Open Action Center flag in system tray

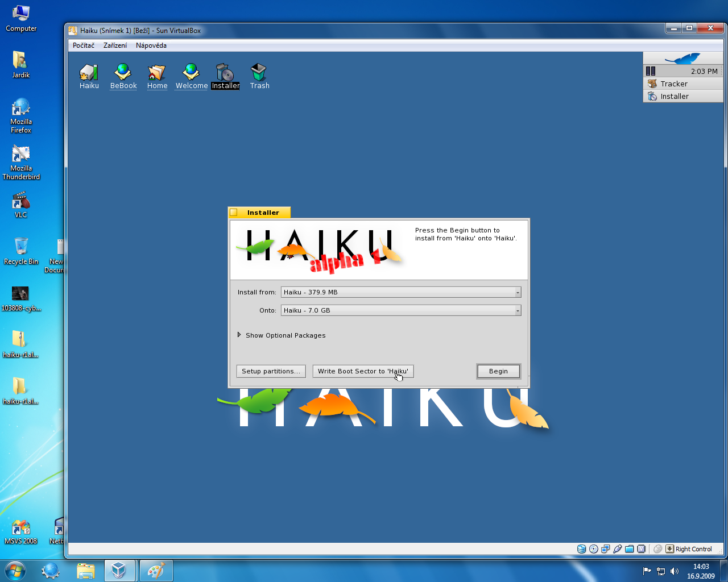pos(647,571)
